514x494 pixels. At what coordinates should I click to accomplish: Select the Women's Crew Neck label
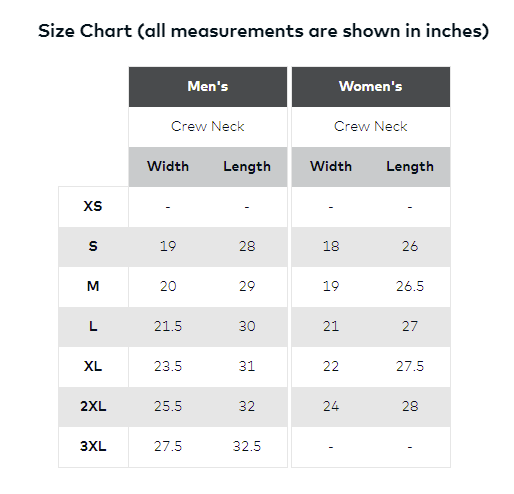pos(371,127)
